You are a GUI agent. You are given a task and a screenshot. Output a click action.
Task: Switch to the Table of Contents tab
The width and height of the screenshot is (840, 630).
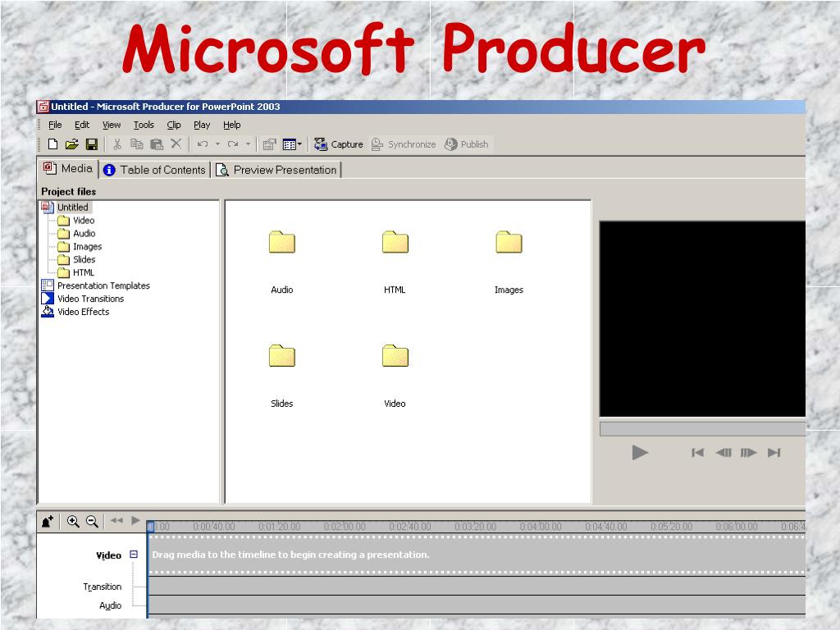tap(155, 170)
